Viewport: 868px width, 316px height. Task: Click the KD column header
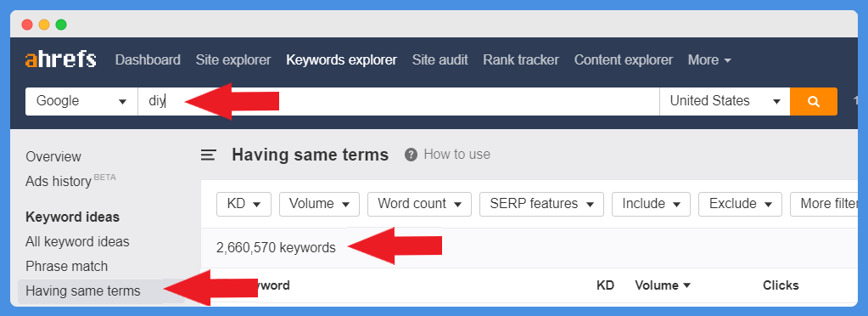coord(605,285)
